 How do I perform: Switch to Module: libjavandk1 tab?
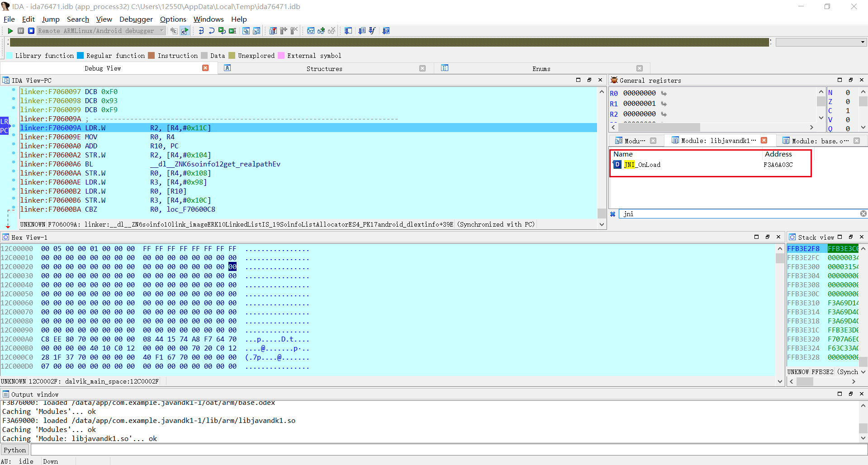pyautogui.click(x=718, y=141)
